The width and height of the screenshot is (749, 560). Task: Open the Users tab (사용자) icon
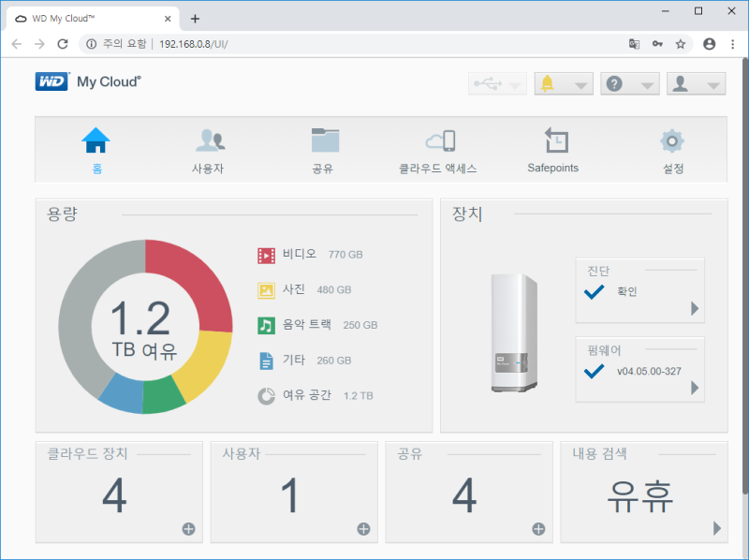point(210,140)
